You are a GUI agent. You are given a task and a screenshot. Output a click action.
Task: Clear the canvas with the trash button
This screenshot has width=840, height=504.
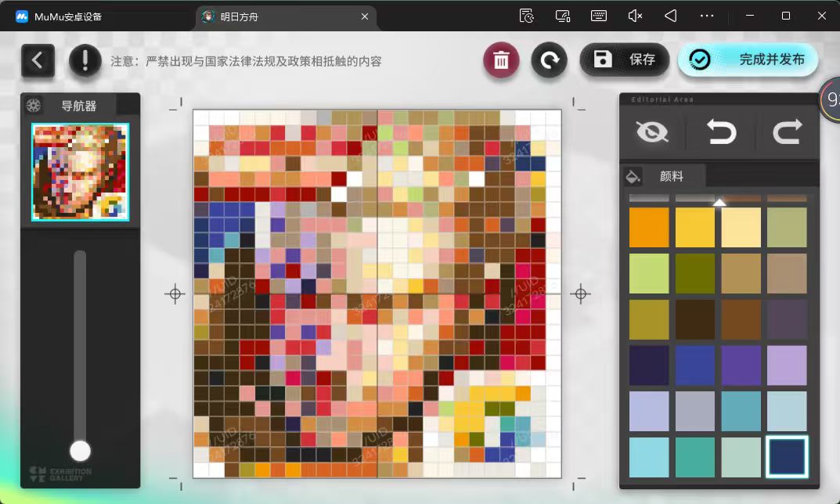[x=501, y=60]
